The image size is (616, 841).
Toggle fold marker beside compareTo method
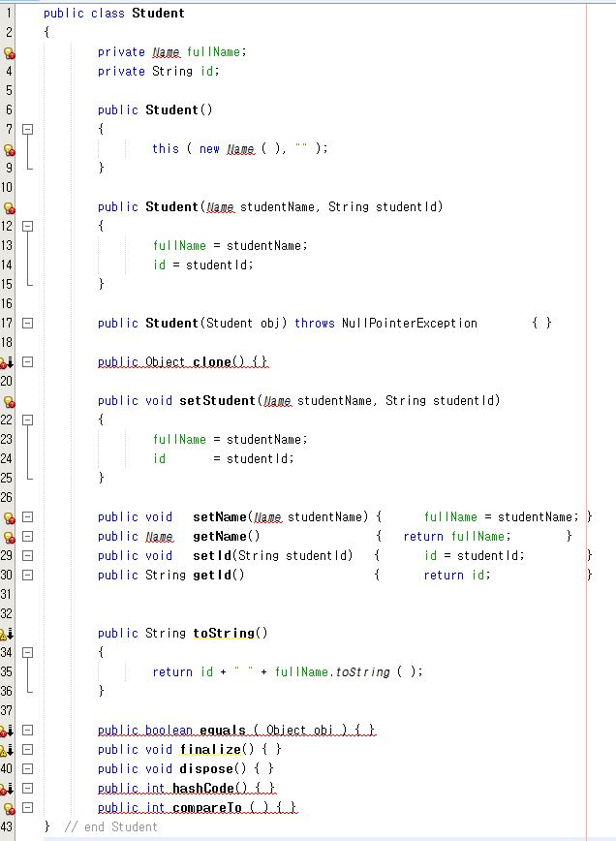pyautogui.click(x=27, y=807)
